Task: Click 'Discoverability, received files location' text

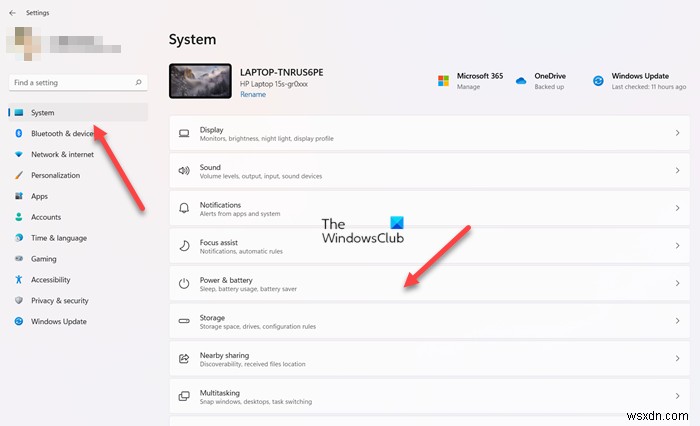Action: point(253,364)
